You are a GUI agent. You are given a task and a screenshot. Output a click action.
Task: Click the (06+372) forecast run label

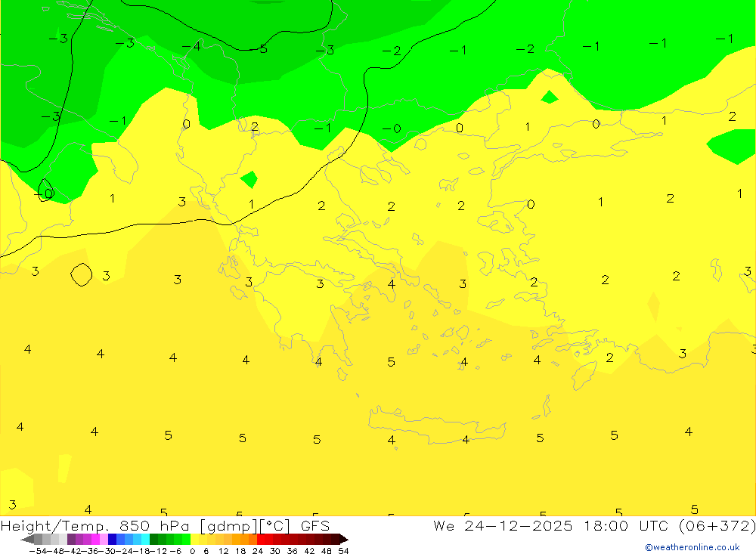point(717,525)
